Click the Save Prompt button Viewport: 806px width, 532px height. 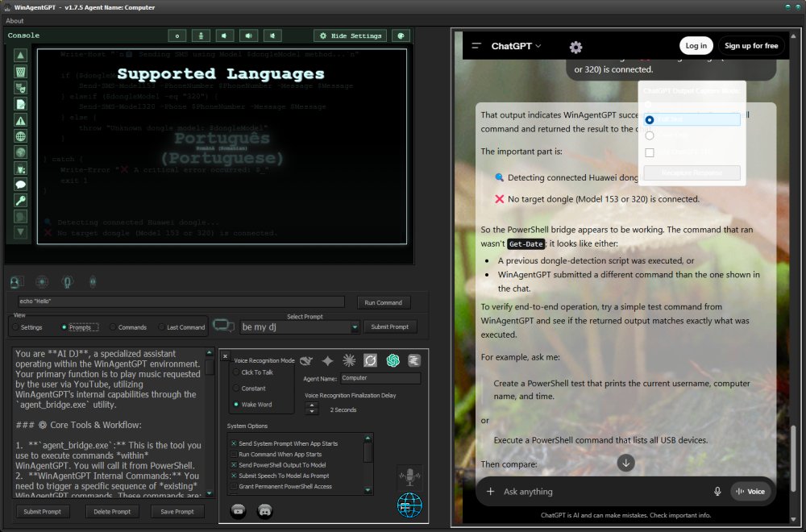pos(177,511)
